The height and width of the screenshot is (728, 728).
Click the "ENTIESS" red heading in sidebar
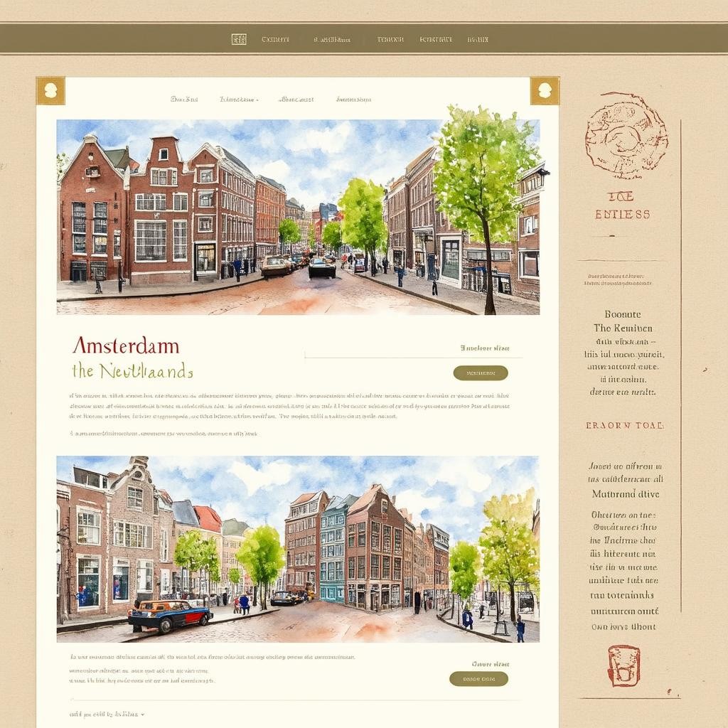coord(623,214)
